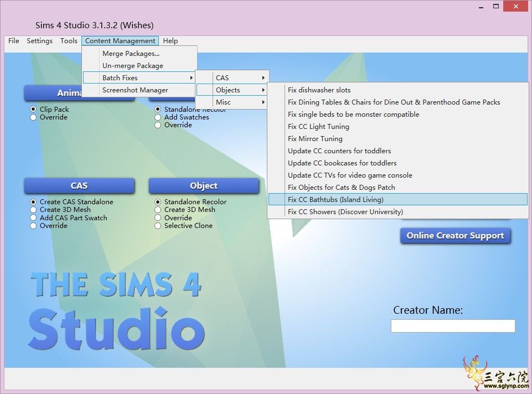Viewport: 532px width, 394px height.
Task: Run Fix CC Showers (Discover University)
Action: pyautogui.click(x=398, y=212)
